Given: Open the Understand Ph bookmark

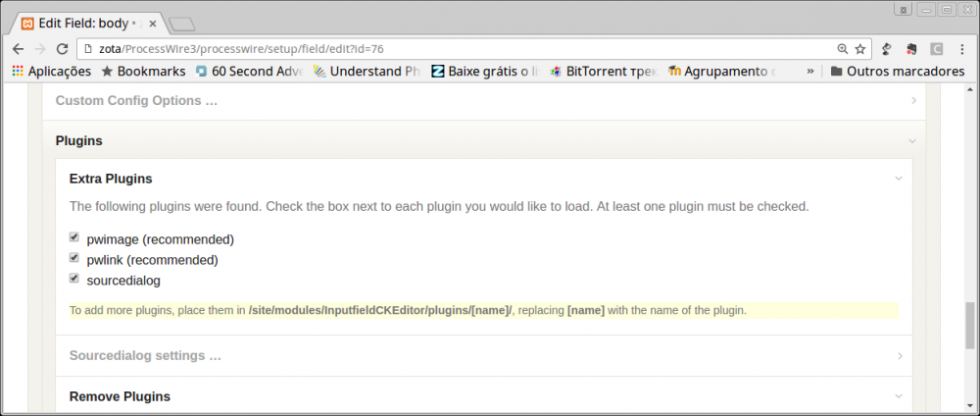Looking at the screenshot, I should (367, 72).
